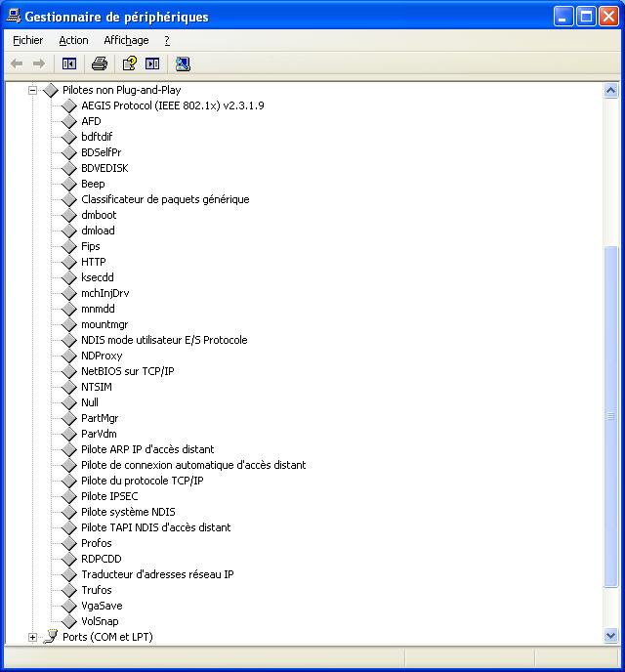Screen dimensions: 625x672
Task: Click the scrollbar down arrow
Action: [611, 636]
